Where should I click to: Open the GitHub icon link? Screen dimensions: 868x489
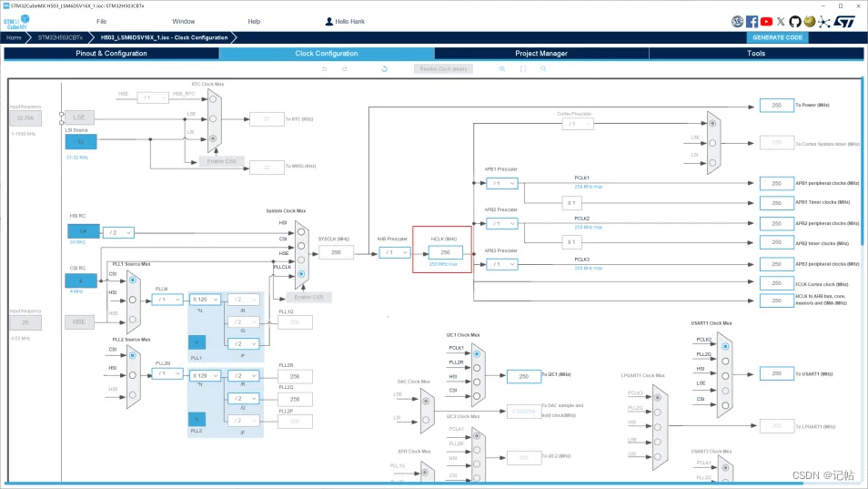794,21
